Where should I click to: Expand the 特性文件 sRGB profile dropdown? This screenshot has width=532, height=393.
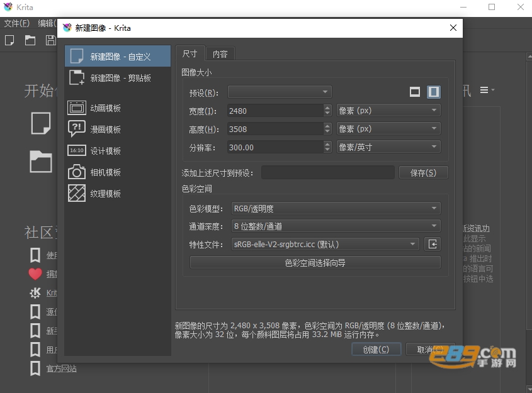325,244
